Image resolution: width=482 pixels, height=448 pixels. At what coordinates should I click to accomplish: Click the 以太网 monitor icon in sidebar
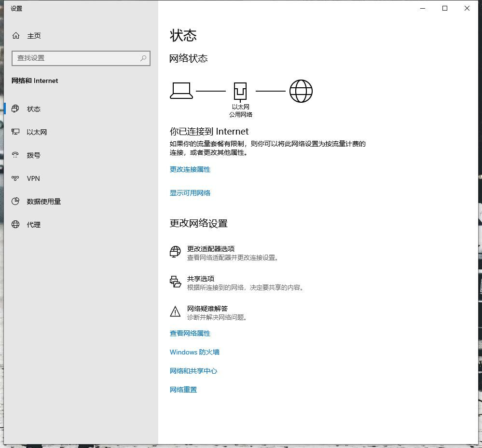[15, 132]
